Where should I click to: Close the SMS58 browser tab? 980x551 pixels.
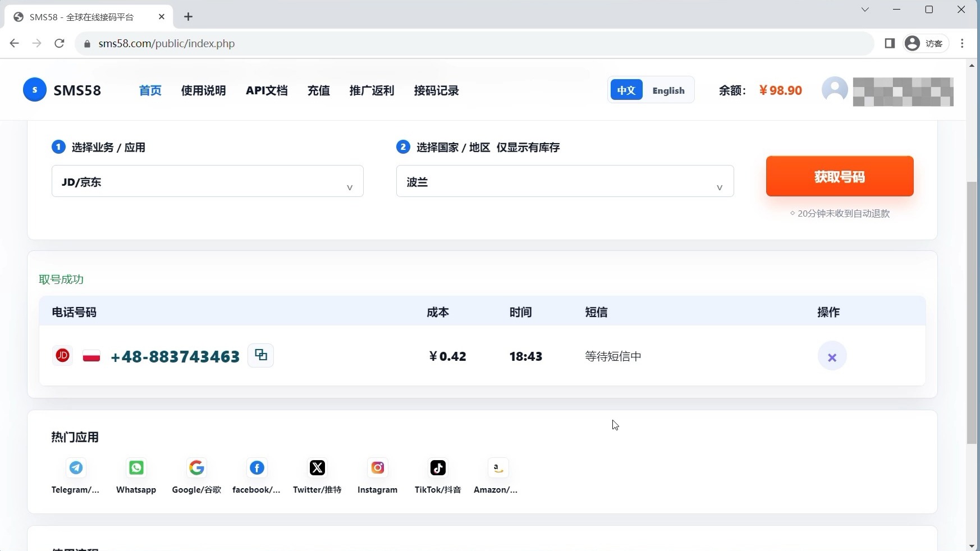coord(162,17)
